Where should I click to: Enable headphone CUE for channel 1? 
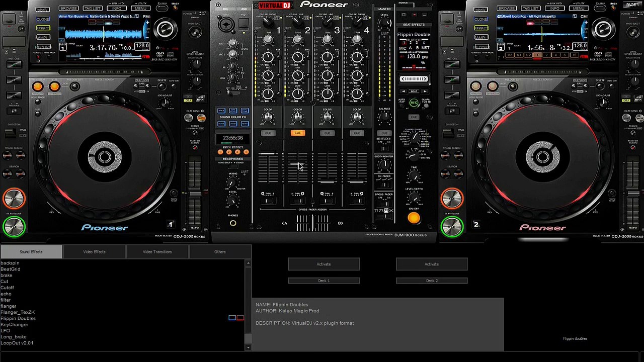click(x=268, y=133)
